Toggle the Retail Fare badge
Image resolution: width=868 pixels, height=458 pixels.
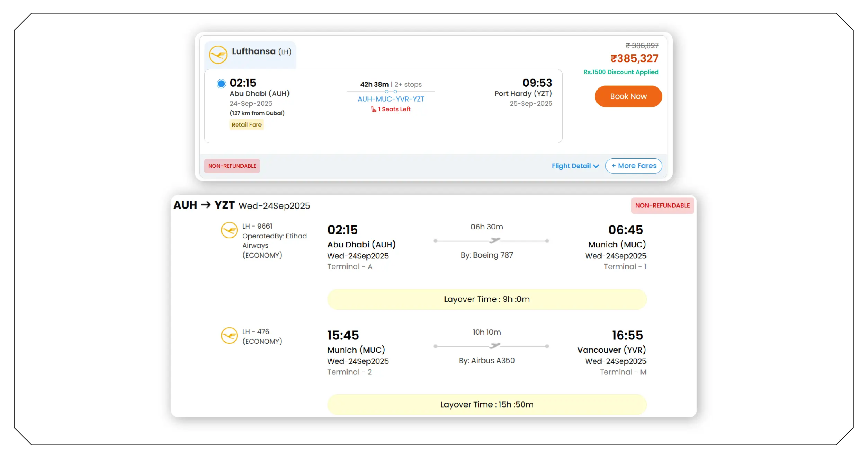tap(247, 124)
